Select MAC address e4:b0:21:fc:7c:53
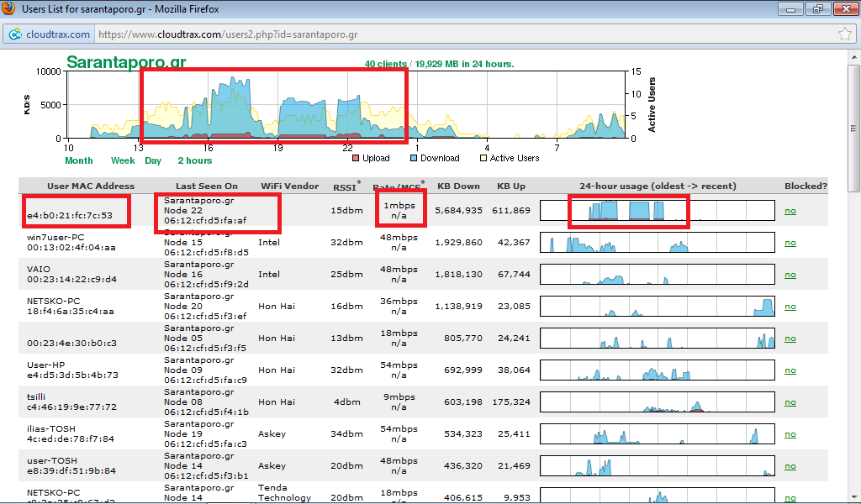The image size is (861, 504). (x=70, y=216)
